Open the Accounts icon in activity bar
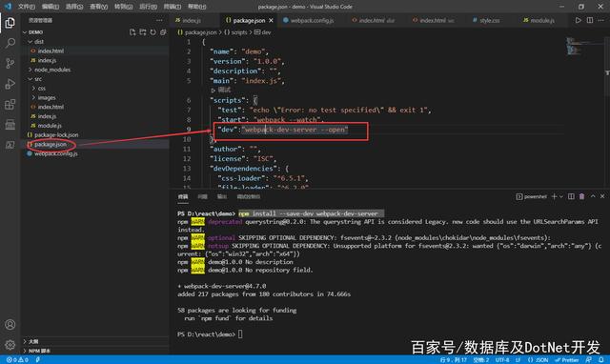Viewport: 610px width, 364px height. click(x=10, y=324)
